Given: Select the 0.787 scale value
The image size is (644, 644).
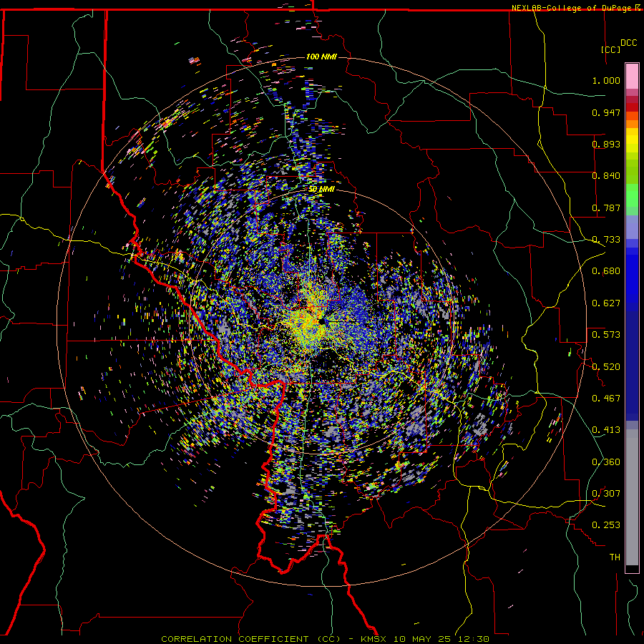Looking at the screenshot, I should (606, 208).
